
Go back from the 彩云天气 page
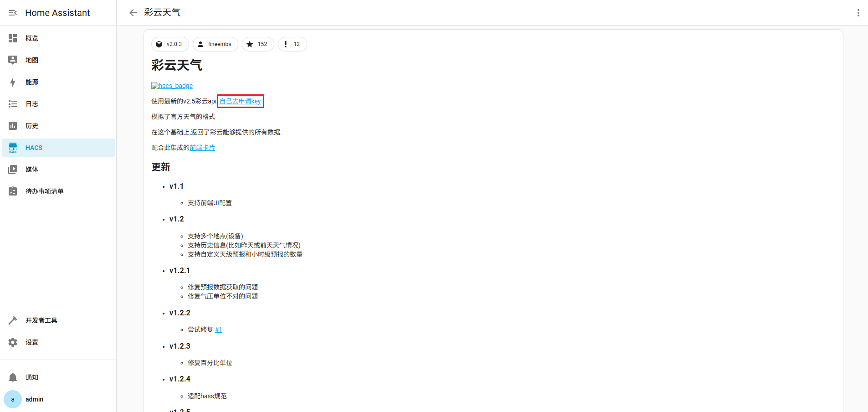pos(133,12)
